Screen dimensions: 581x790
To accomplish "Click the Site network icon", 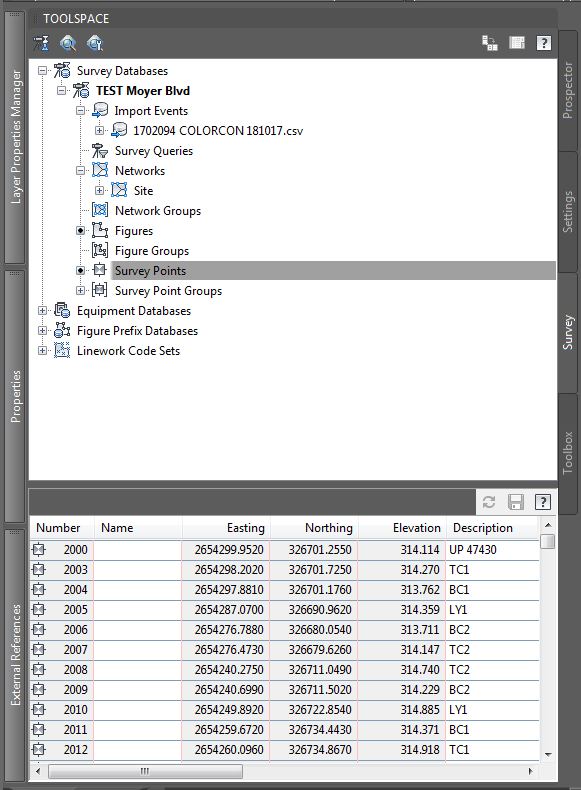I will pyautogui.click(x=119, y=190).
